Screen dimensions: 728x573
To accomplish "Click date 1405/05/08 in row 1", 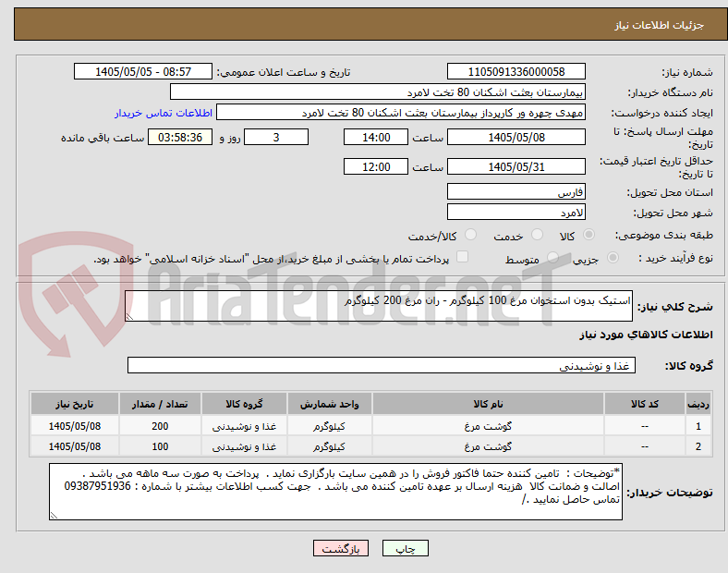I will 74,426.
